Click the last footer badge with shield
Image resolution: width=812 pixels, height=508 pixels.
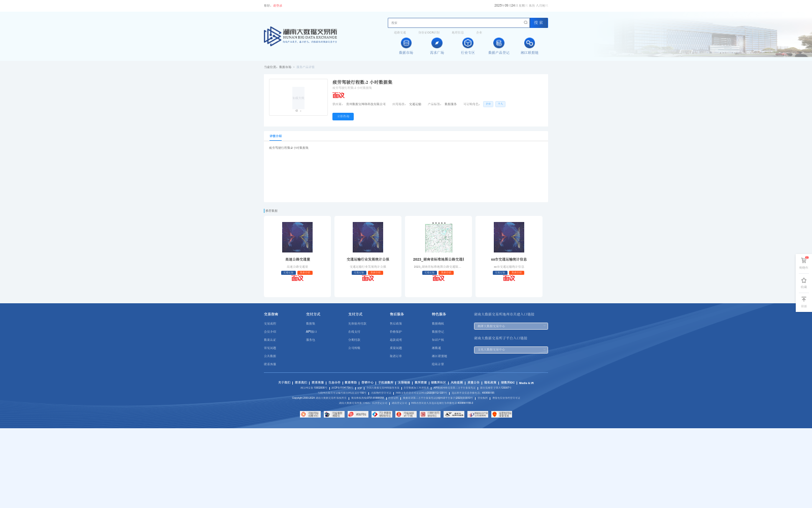501,415
